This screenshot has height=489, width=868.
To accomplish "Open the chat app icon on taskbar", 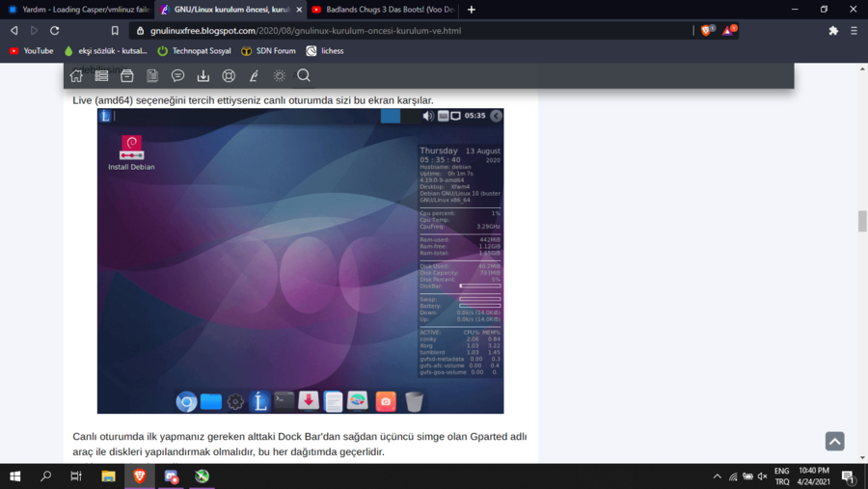I will coord(171,476).
